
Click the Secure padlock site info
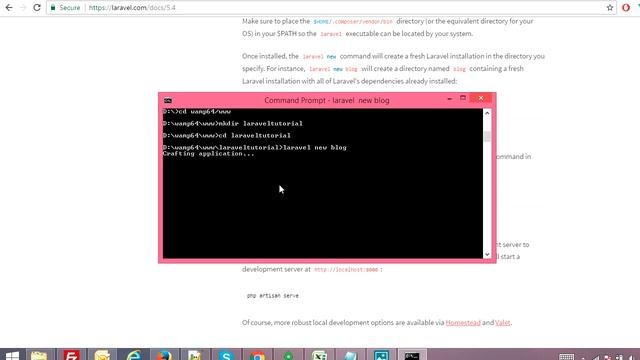(x=65, y=7)
